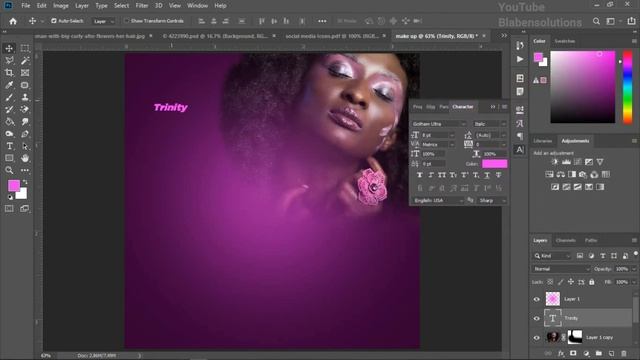This screenshot has height=360, width=640.
Task: Open the layer Kind filter dropdown
Action: pyautogui.click(x=552, y=256)
